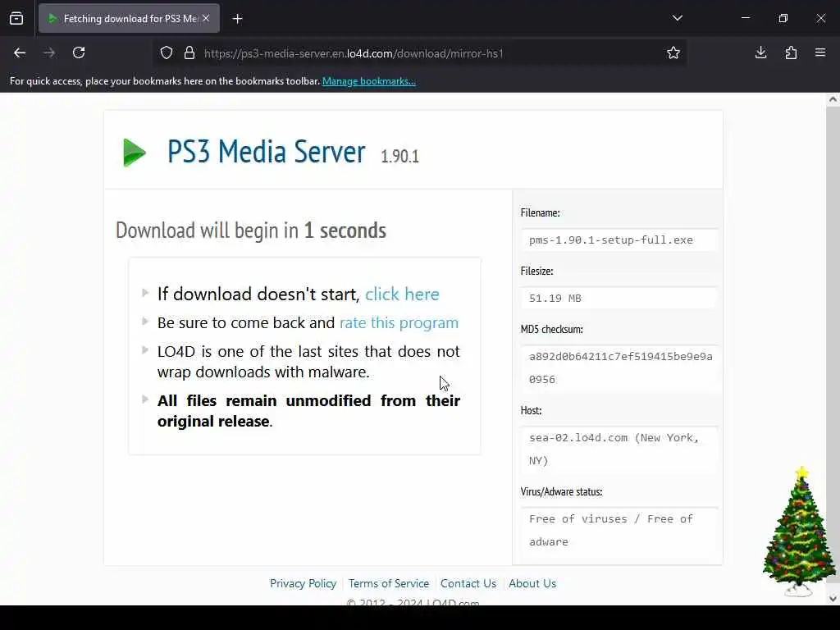840x630 pixels.
Task: Select the MD5 checksum value
Action: 620,368
